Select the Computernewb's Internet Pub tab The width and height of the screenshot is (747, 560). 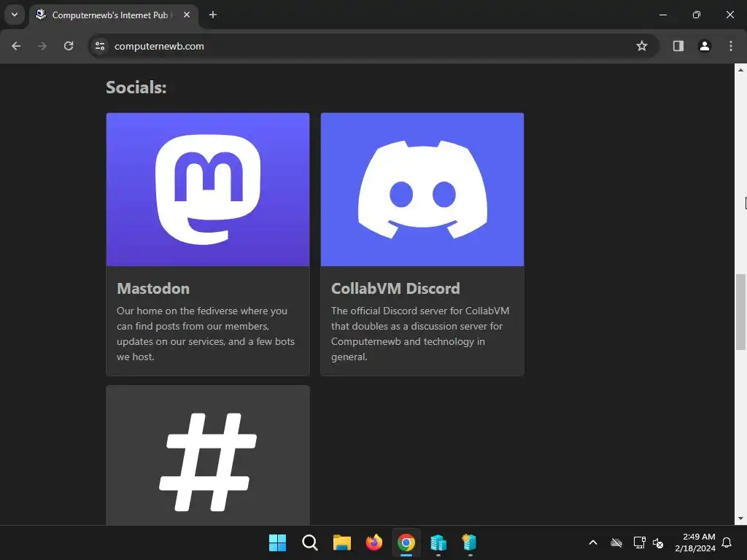[x=113, y=15]
